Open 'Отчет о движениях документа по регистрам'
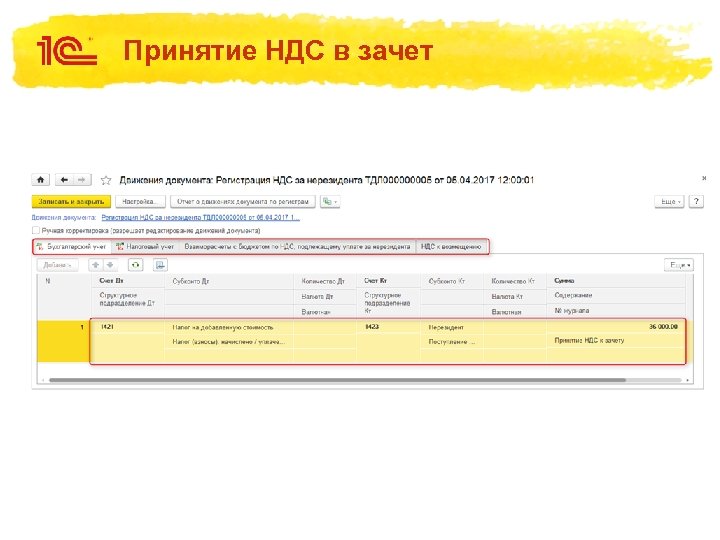Image resolution: width=720 pixels, height=540 pixels. 242,202
